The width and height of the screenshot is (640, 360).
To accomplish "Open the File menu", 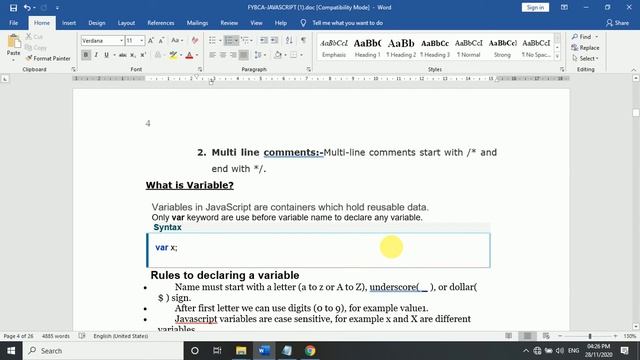I will click(13, 23).
